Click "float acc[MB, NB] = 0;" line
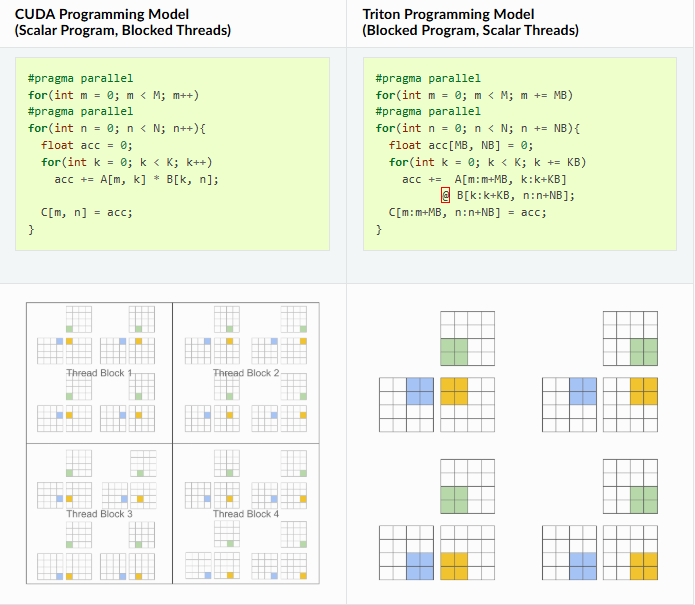Screen dimensions: 695x605 point(461,145)
